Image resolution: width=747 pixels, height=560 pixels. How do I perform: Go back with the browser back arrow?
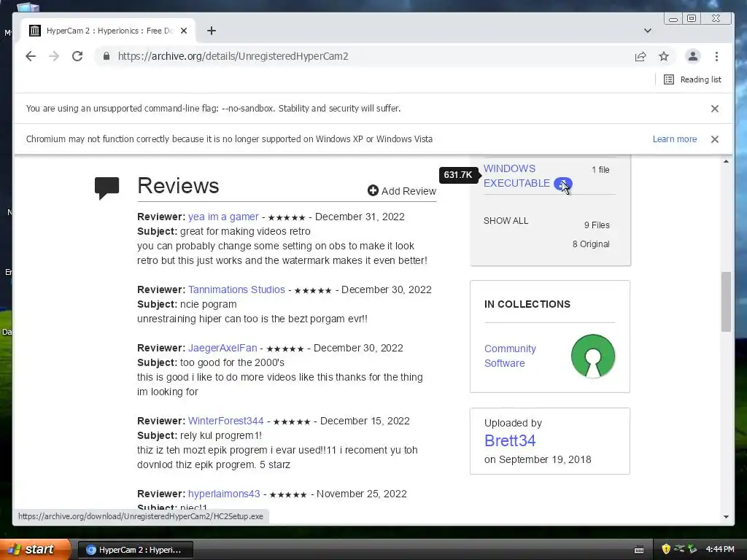[31, 56]
